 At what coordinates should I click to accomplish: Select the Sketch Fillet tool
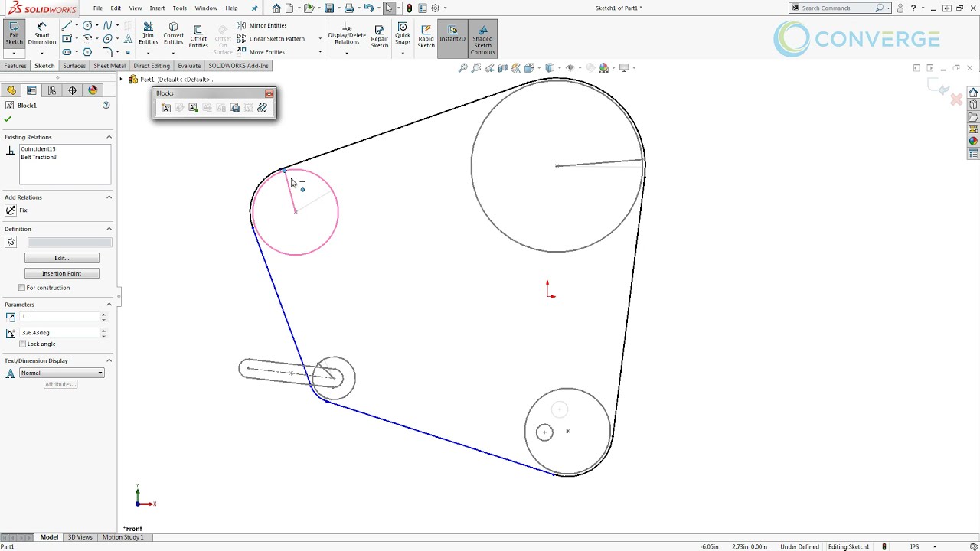tap(107, 52)
